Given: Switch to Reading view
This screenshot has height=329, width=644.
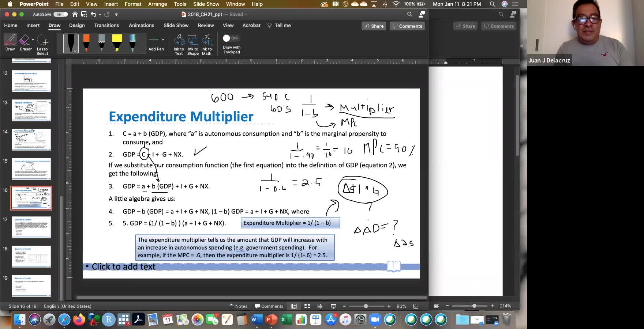Looking at the screenshot, I should point(320,306).
